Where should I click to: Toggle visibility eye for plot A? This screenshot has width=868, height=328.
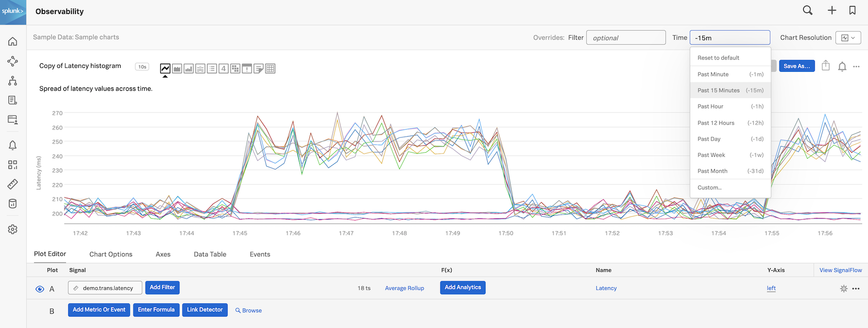(x=40, y=289)
